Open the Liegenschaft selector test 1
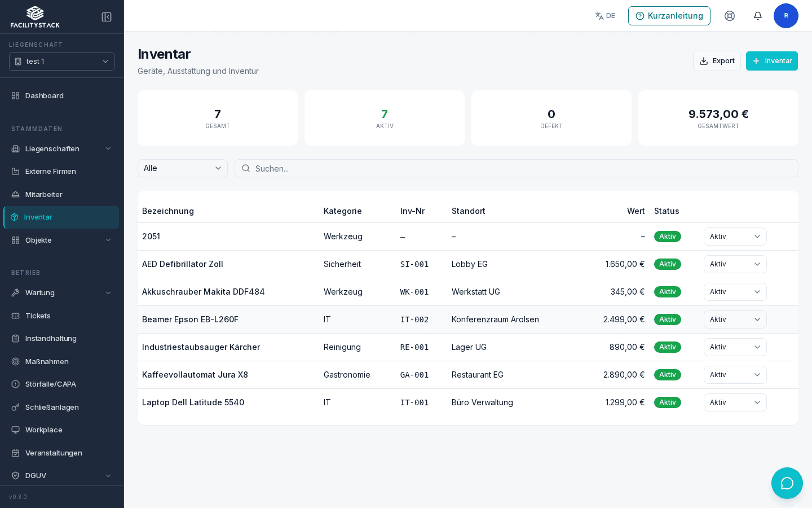812x508 pixels. click(x=62, y=62)
